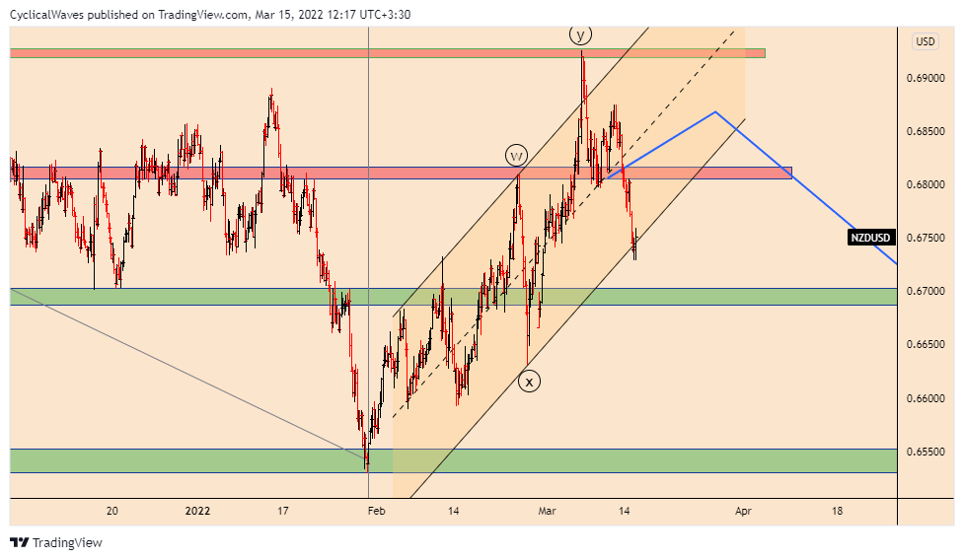The width and height of the screenshot is (964, 560).
Task: Click the 0.66000 price axis label
Action: click(926, 398)
